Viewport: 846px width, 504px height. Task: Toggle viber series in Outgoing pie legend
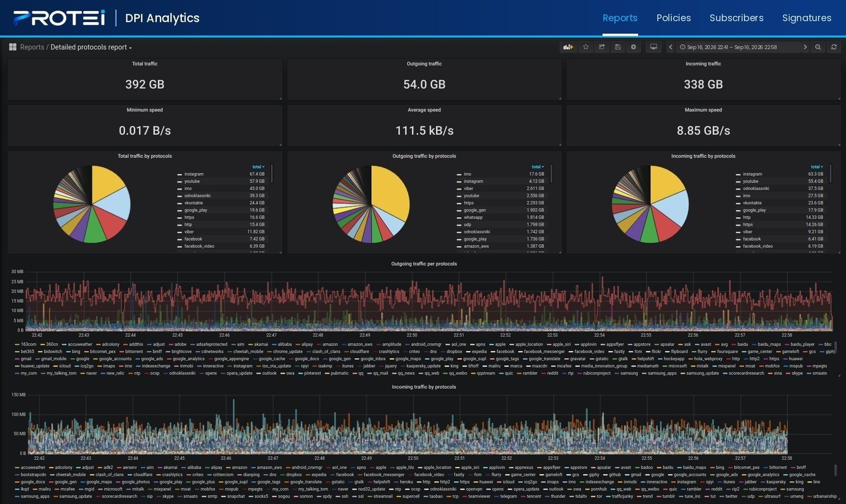point(468,189)
